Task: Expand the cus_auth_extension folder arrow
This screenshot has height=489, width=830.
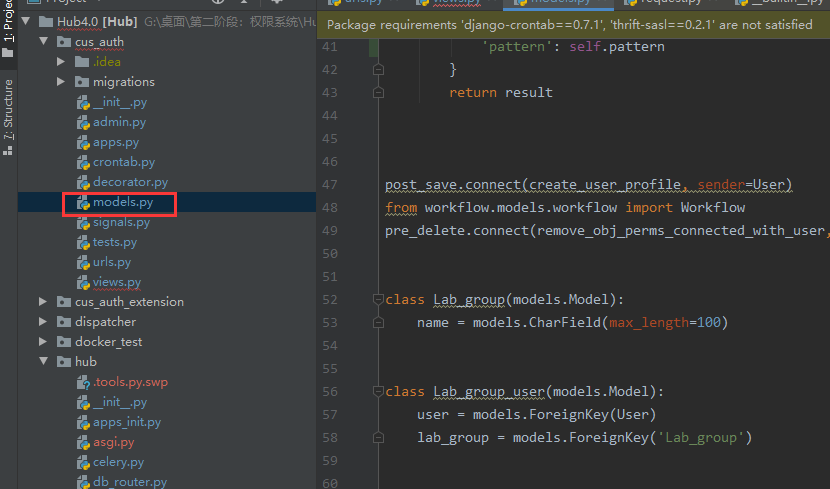Action: pyautogui.click(x=43, y=301)
